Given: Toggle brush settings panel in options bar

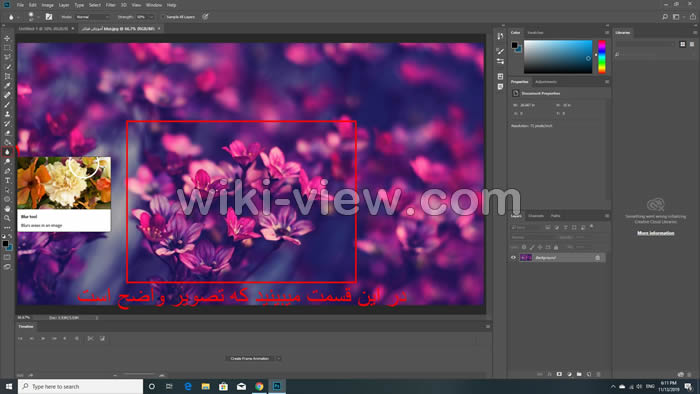Looking at the screenshot, I should pyautogui.click(x=49, y=17).
